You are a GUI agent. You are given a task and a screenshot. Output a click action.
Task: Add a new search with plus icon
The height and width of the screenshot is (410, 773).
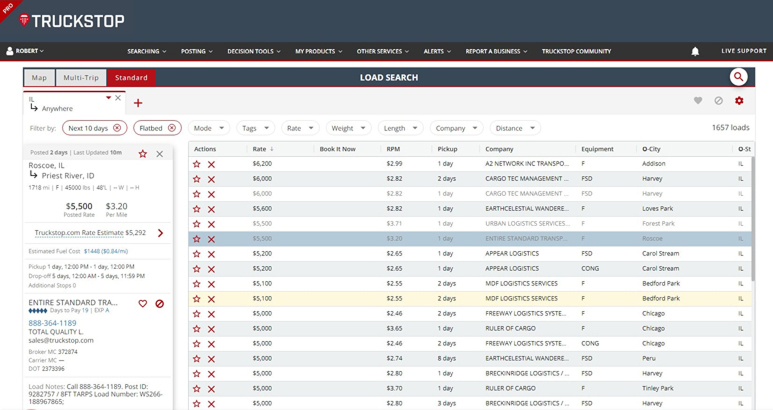pyautogui.click(x=138, y=103)
